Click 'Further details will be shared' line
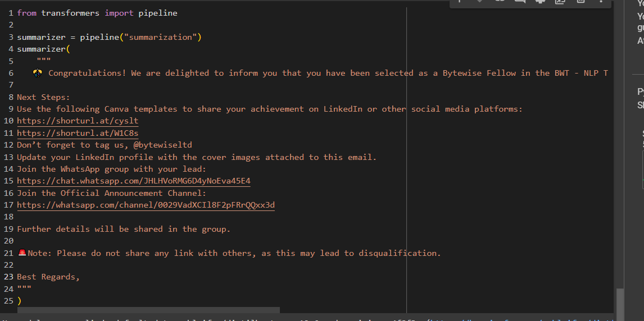This screenshot has height=321, width=644. pyautogui.click(x=124, y=229)
